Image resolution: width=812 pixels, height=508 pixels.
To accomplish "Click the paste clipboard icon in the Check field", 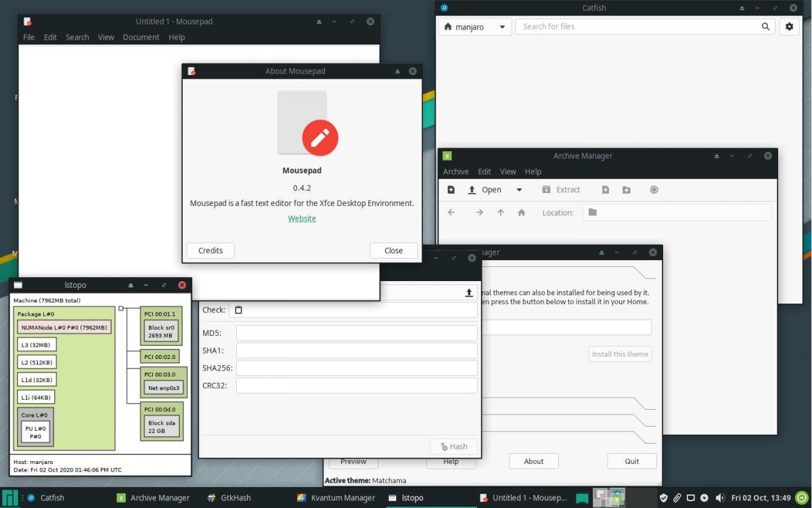I will 238,310.
